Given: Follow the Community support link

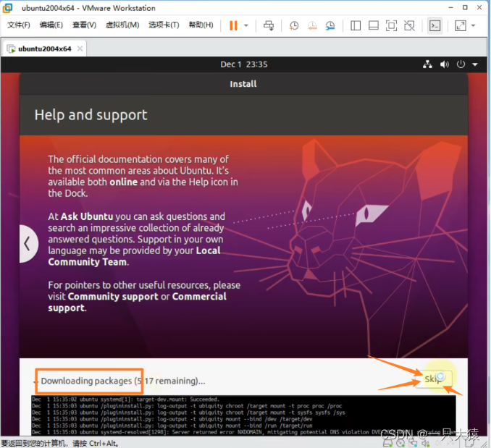Looking at the screenshot, I should pos(113,297).
